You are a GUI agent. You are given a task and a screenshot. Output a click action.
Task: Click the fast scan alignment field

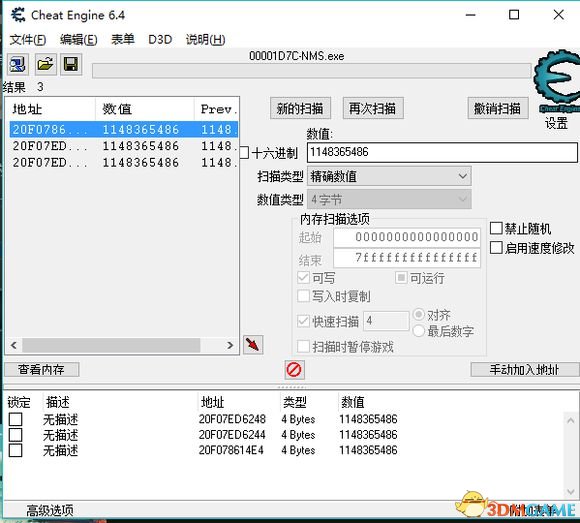pyautogui.click(x=387, y=321)
